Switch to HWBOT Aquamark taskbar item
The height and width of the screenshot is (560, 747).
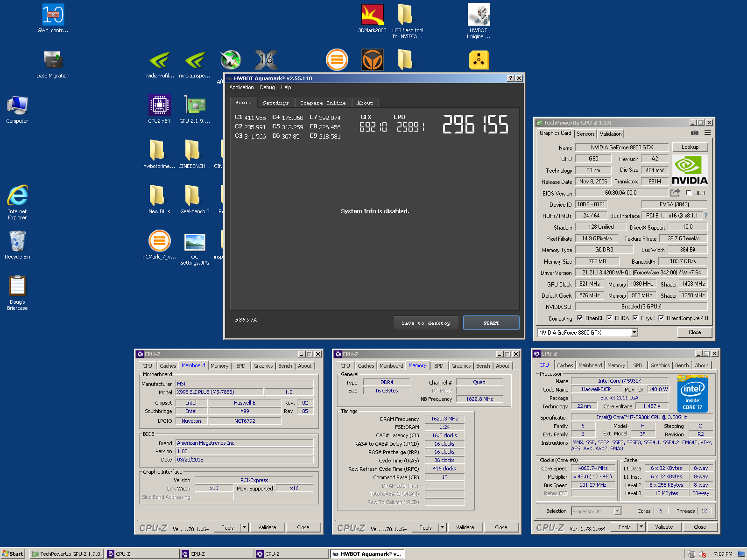(367, 554)
